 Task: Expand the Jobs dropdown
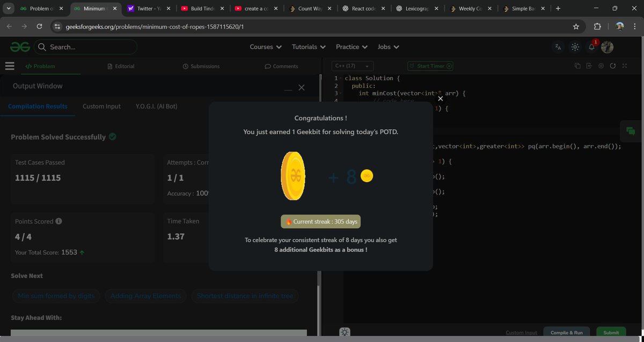pyautogui.click(x=389, y=47)
